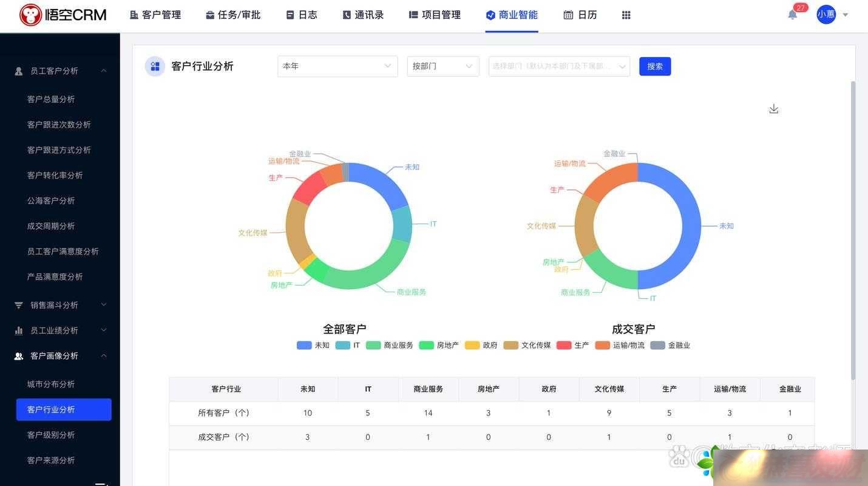
Task: Open the apps grid icon in top bar
Action: [626, 15]
